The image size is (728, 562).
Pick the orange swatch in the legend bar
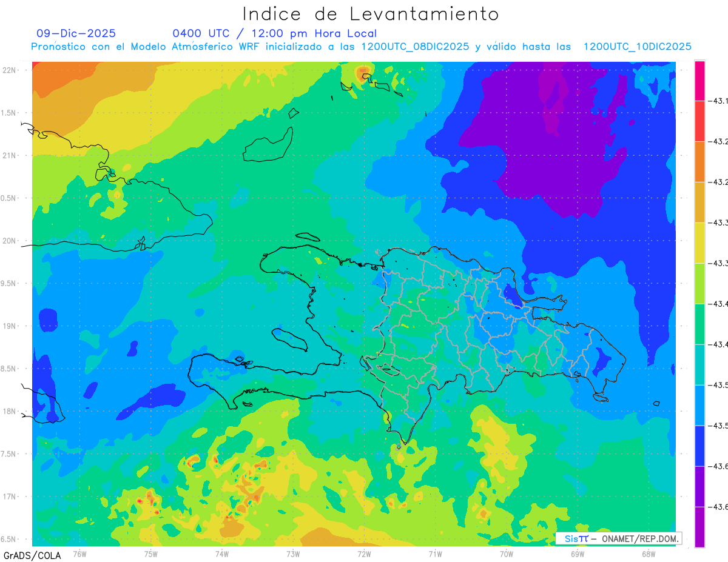(699, 162)
